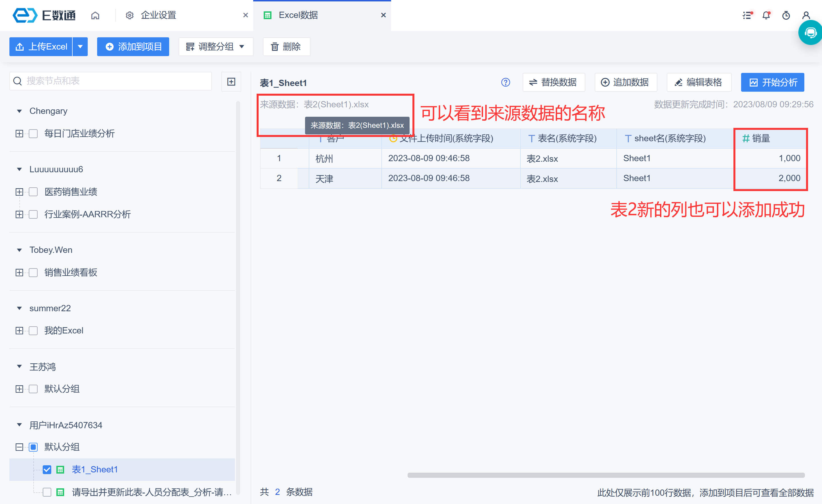The width and height of the screenshot is (822, 504).
Task: Click the task list icon
Action: tap(747, 15)
